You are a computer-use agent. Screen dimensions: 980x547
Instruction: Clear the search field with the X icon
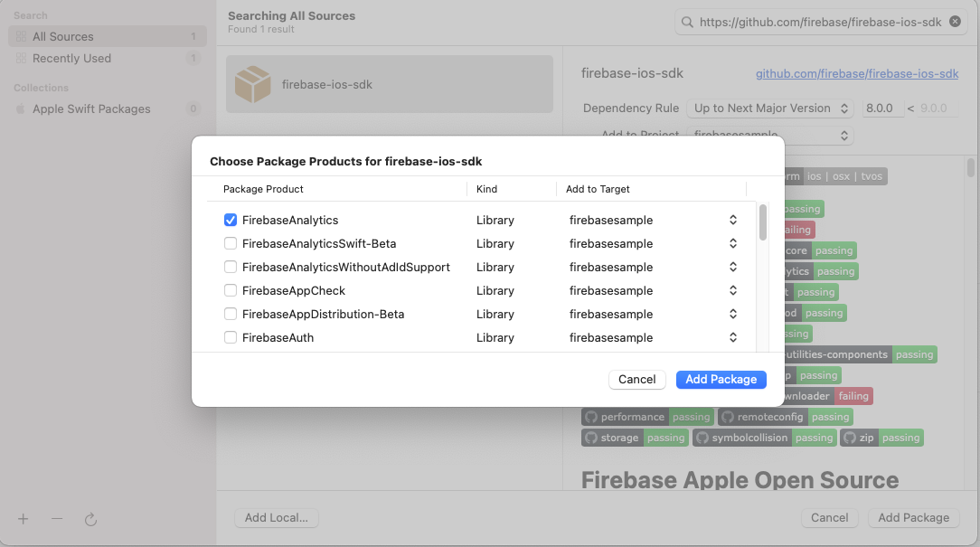(955, 22)
